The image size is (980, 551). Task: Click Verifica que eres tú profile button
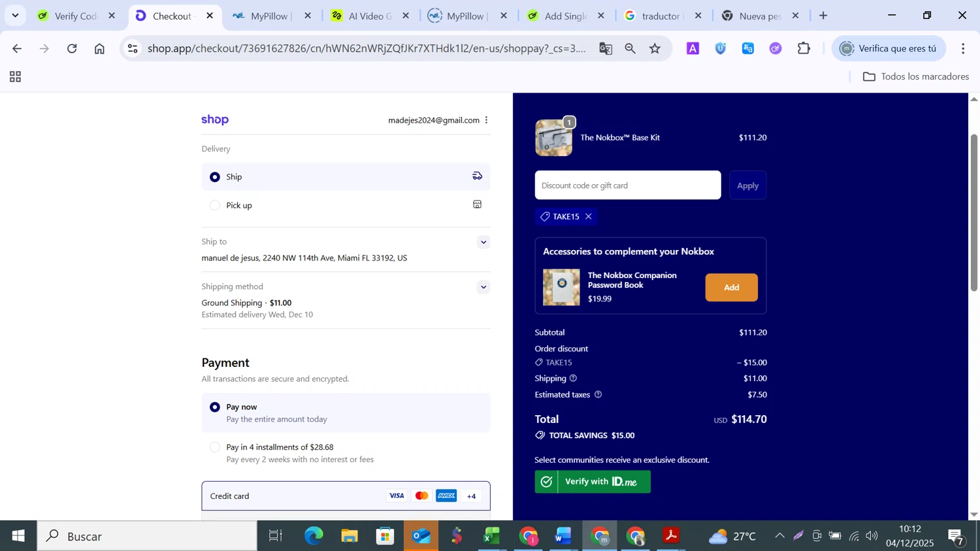889,48
